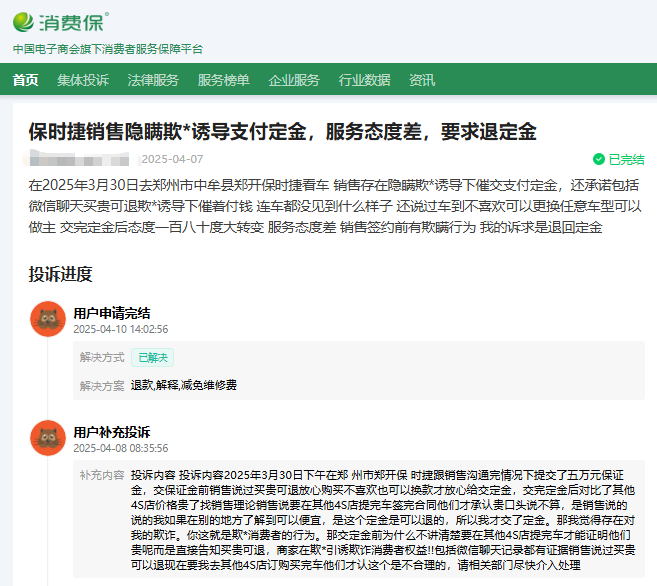Click the blurred complainant username
Screen dimensions: 657x586
pos(82,159)
